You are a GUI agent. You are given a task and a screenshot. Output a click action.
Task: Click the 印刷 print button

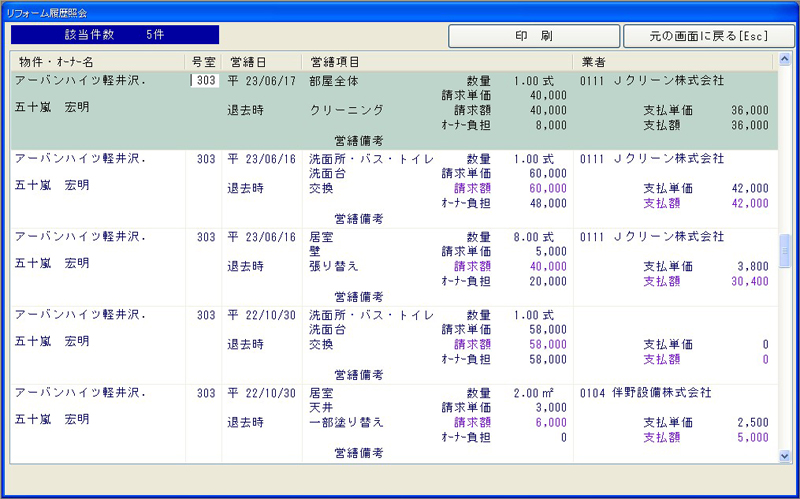coord(534,36)
